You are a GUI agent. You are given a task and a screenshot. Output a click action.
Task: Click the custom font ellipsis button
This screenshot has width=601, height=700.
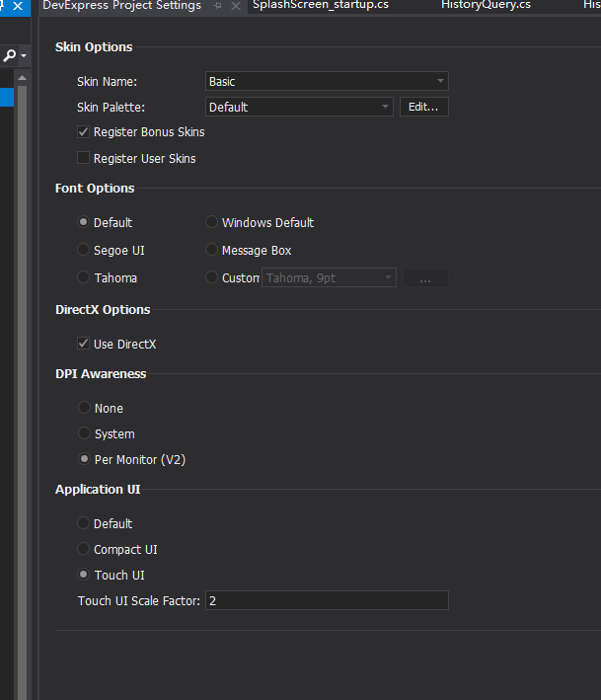coord(425,277)
